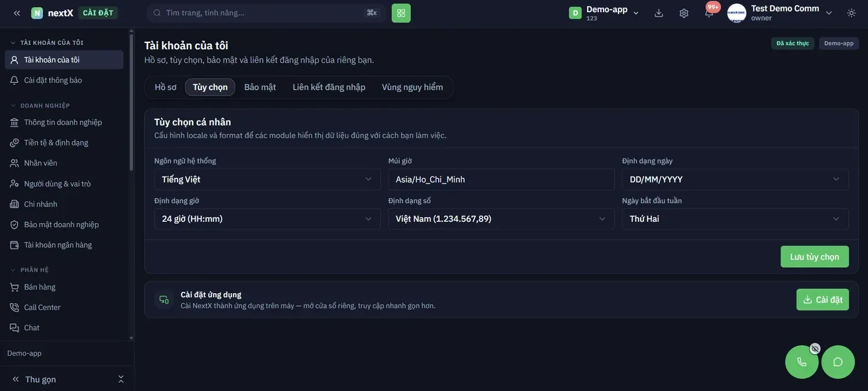Screen dimensions: 868x391
Task: Open Cài đặt thông báo in sidebar
Action: (x=64, y=81)
